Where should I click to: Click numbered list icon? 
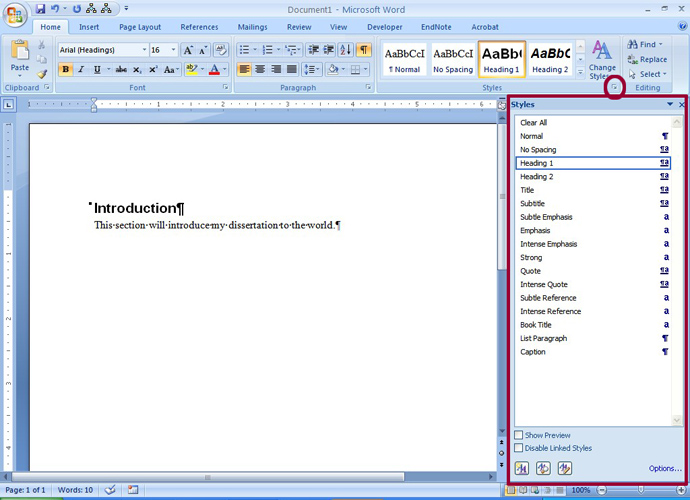click(268, 50)
